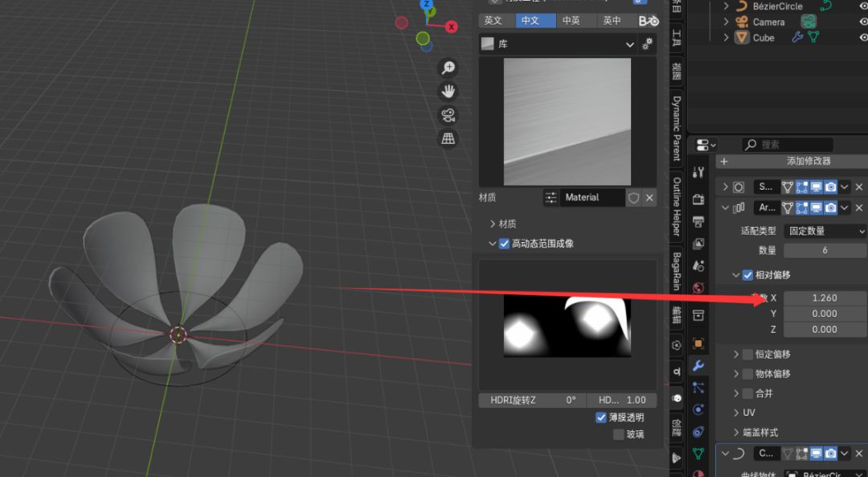Click the pan hand icon in viewport
Image resolution: width=868 pixels, height=477 pixels.
point(448,92)
